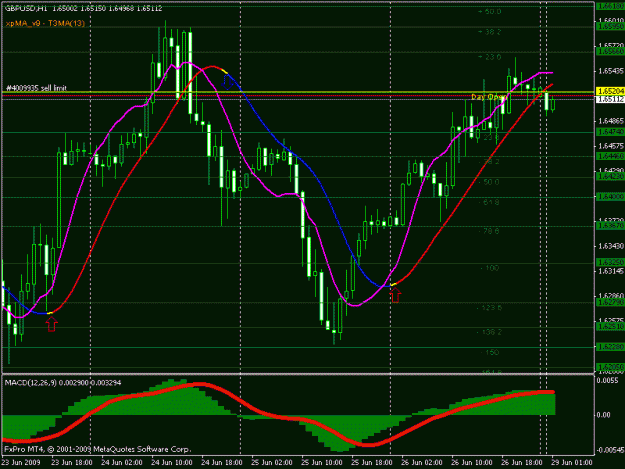Click the 29 Jun 01:00 time axis label

572,462
